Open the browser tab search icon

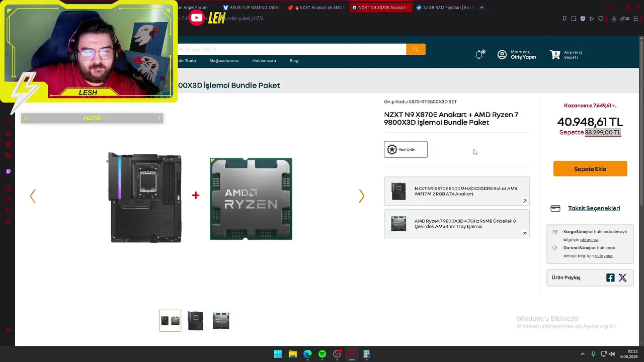pyautogui.click(x=608, y=8)
